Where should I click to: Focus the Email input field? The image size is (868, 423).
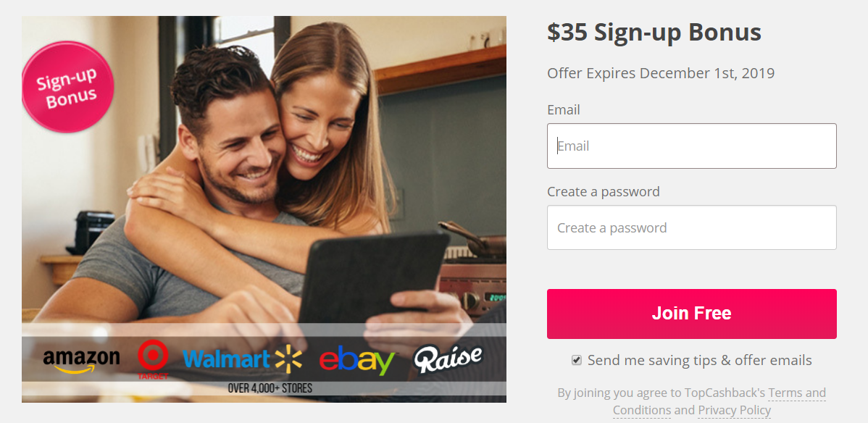pyautogui.click(x=691, y=146)
